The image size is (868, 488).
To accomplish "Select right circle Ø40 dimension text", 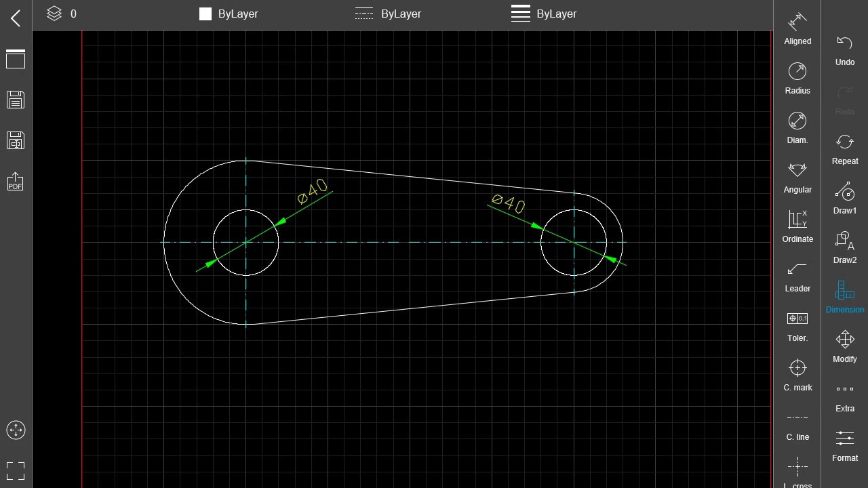I will (x=509, y=203).
